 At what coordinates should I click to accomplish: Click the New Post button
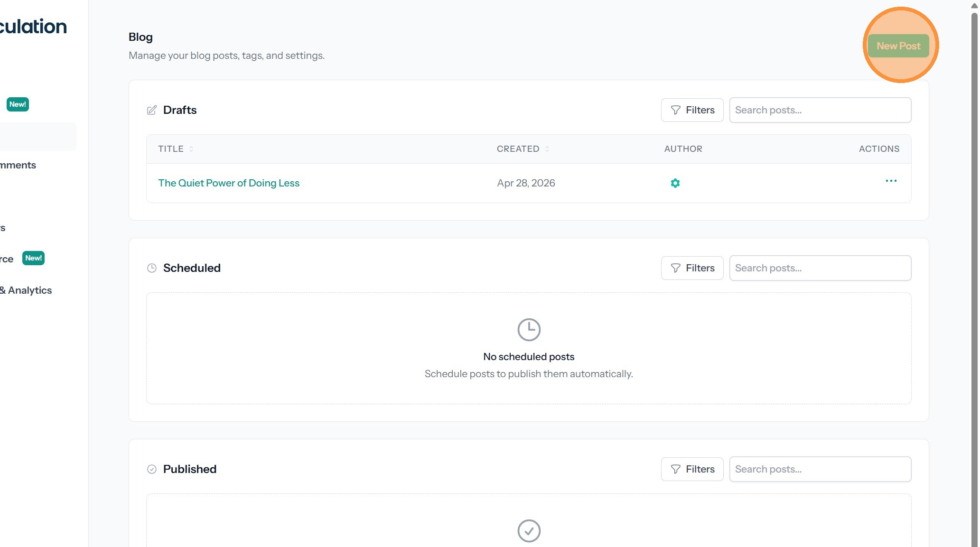pos(898,46)
